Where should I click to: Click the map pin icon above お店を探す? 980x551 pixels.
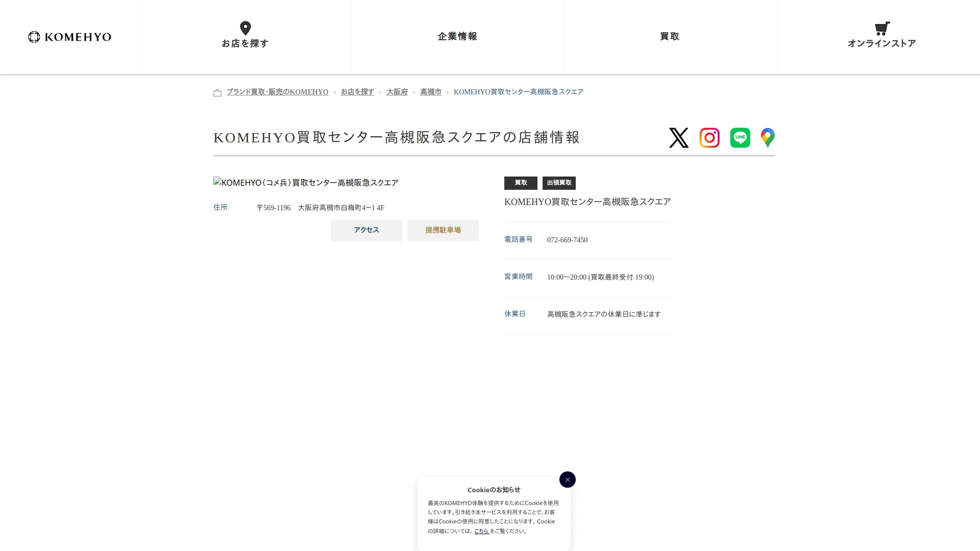(x=246, y=28)
